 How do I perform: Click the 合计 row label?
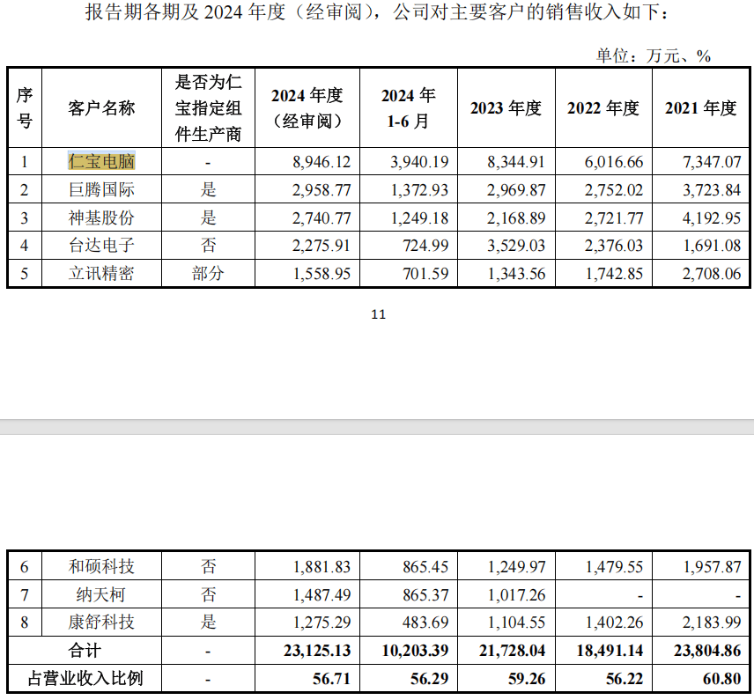pyautogui.click(x=85, y=651)
